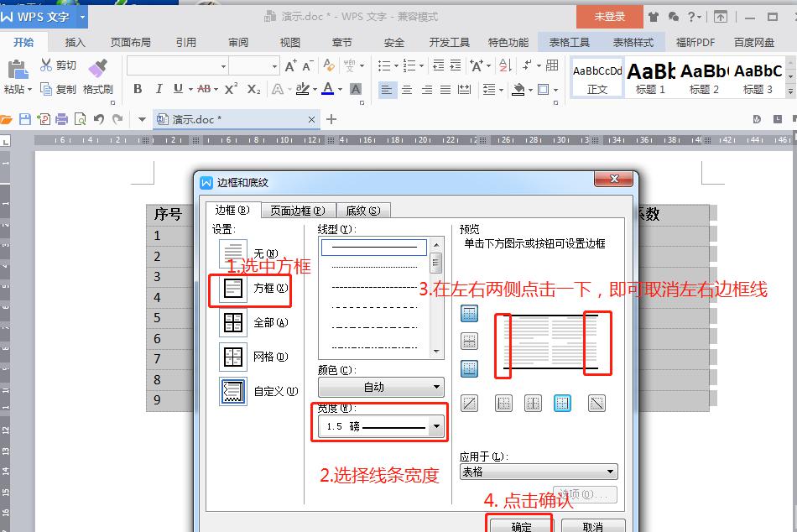The width and height of the screenshot is (797, 532).
Task: Align text left in the ribbon
Action: coord(387,90)
